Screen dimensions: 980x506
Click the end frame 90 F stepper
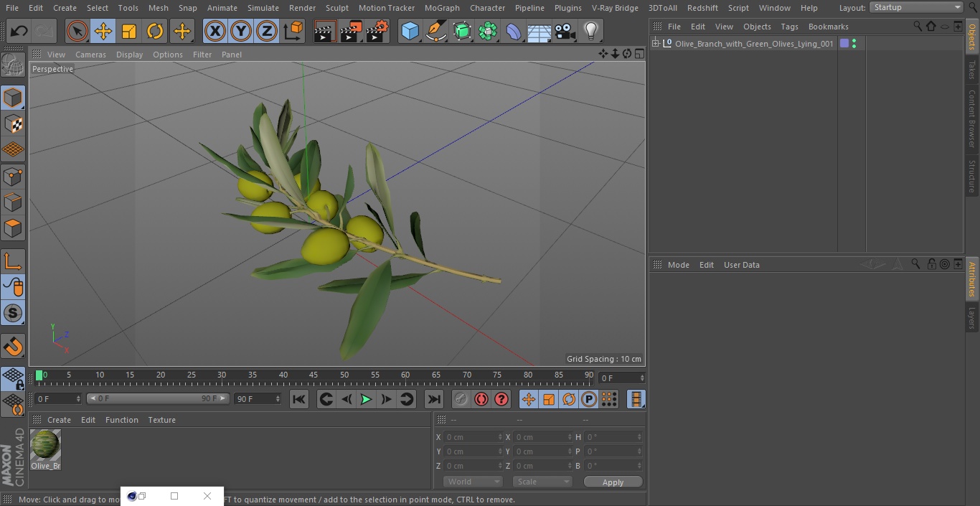point(278,398)
